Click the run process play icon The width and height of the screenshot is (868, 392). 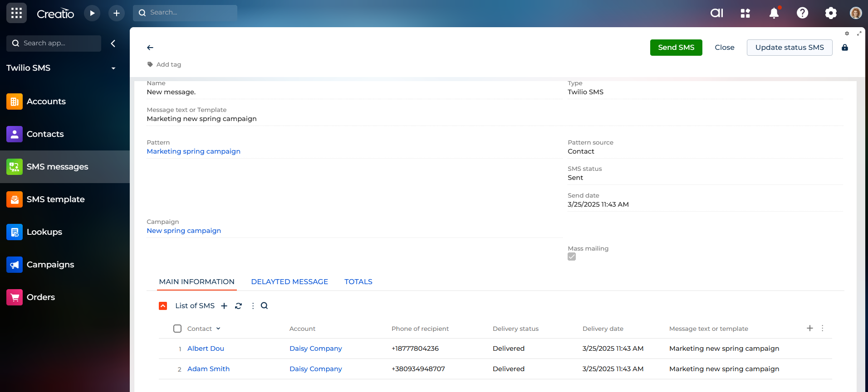coord(92,13)
